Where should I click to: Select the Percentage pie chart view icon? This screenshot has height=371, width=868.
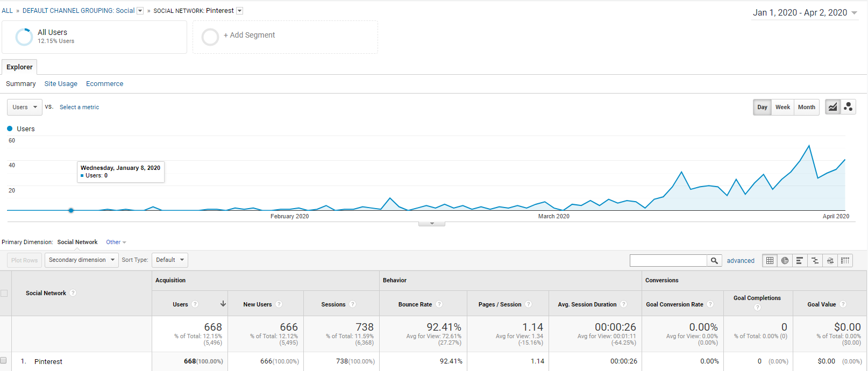click(785, 260)
